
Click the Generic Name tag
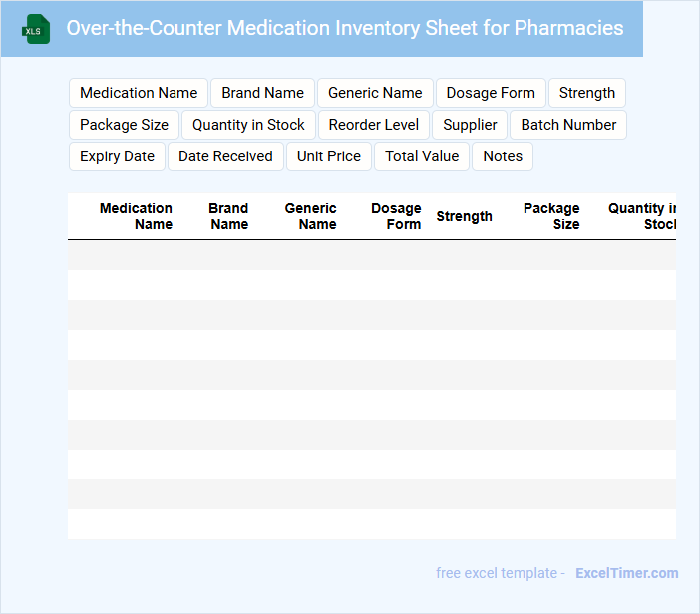(375, 93)
